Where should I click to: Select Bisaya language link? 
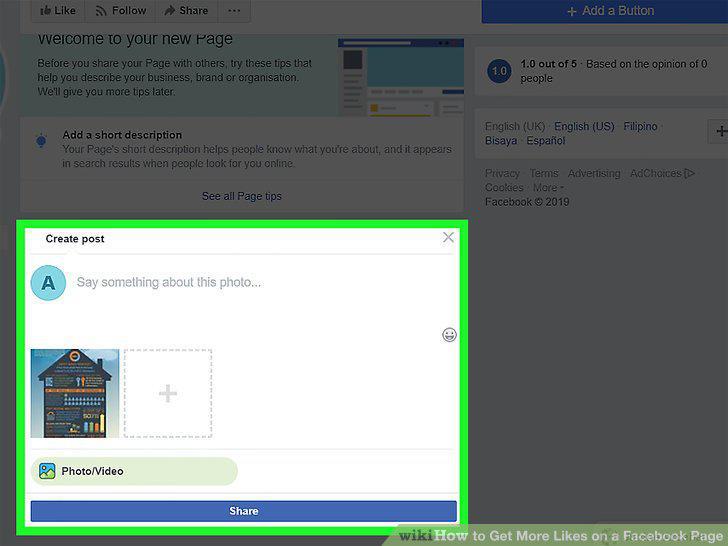point(500,141)
